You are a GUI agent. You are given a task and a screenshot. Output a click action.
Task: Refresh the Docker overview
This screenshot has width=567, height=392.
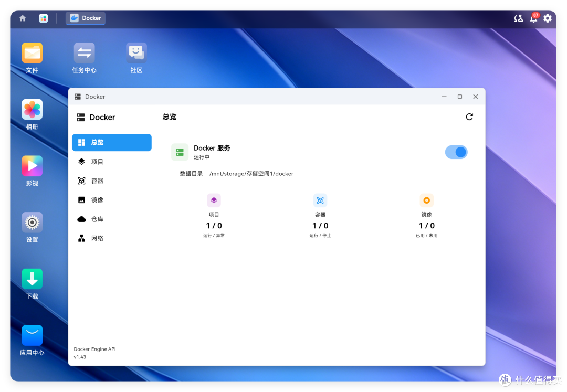click(x=469, y=116)
